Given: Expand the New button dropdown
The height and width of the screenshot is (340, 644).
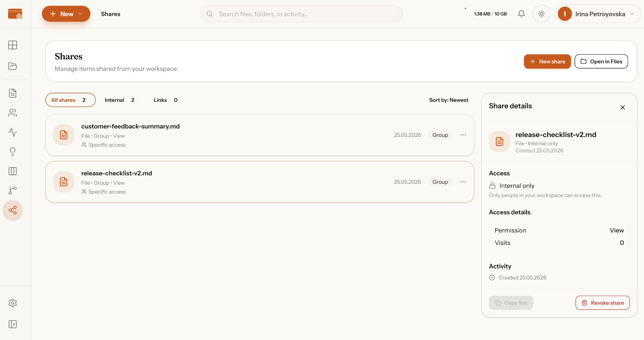Looking at the screenshot, I should [x=80, y=14].
